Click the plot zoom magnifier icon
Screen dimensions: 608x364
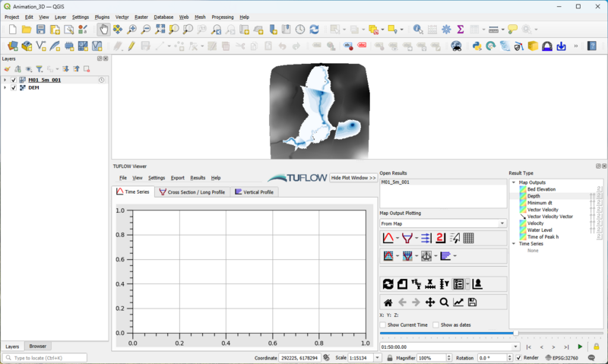(444, 302)
